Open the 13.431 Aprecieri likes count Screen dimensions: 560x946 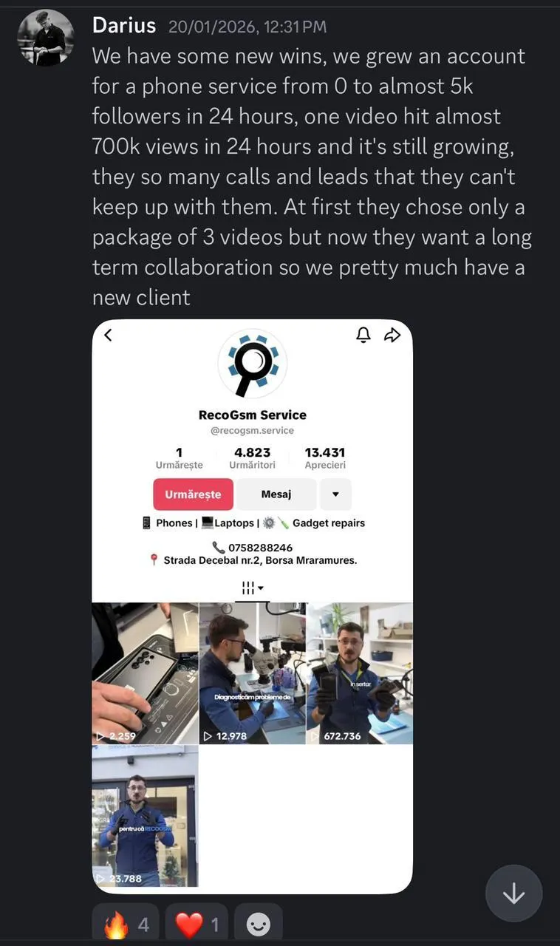click(x=325, y=458)
